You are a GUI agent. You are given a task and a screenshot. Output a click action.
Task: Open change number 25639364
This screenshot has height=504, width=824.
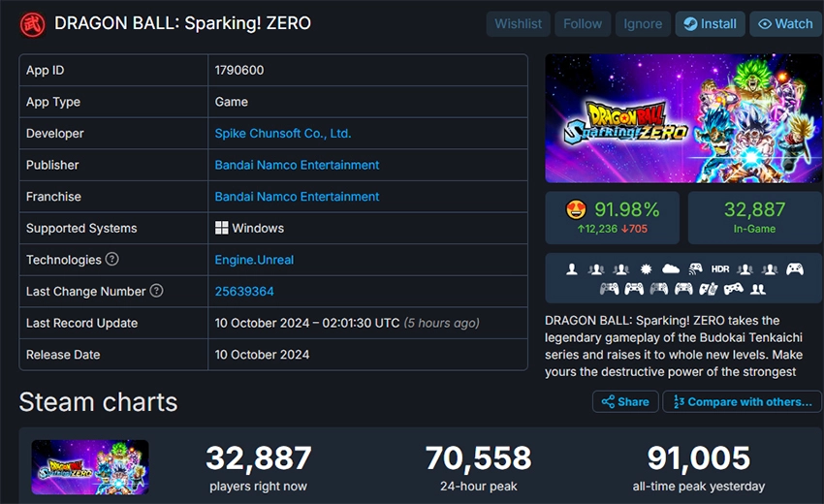pos(244,291)
